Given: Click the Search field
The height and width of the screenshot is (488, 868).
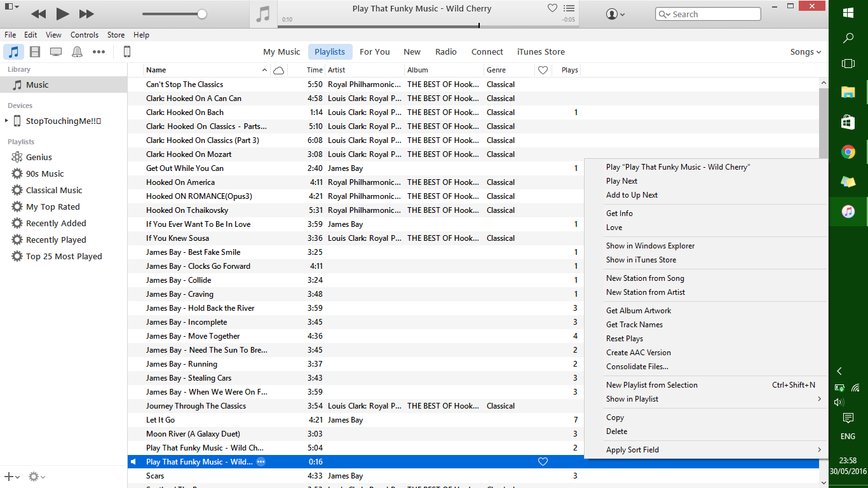Looking at the screenshot, I should 708,14.
